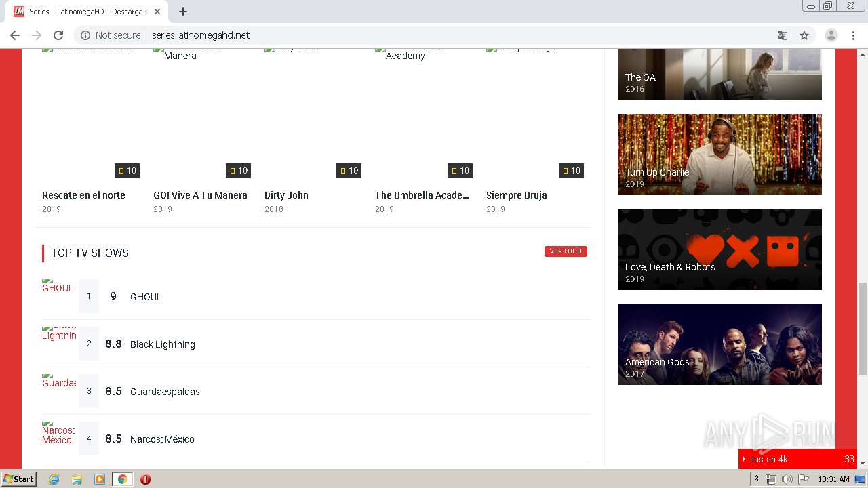Viewport: 868px width, 488px height.
Task: Show hidden tray icons arrow
Action: pyautogui.click(x=755, y=479)
